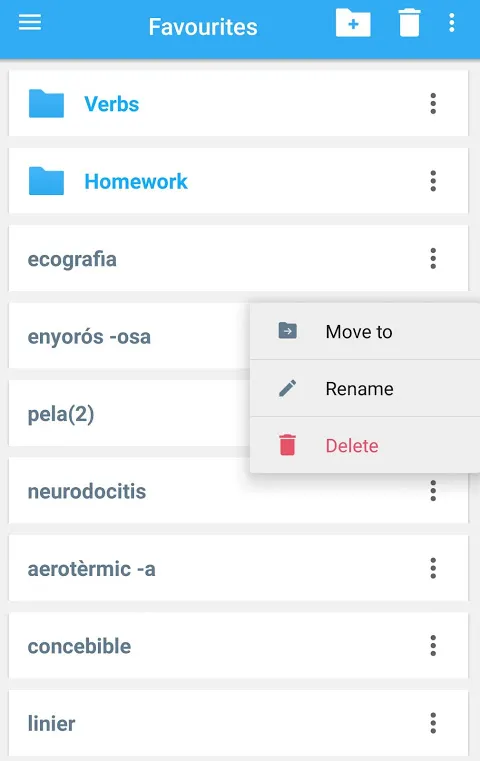The image size is (480, 761).
Task: Open options for linier entry
Action: coord(433,723)
